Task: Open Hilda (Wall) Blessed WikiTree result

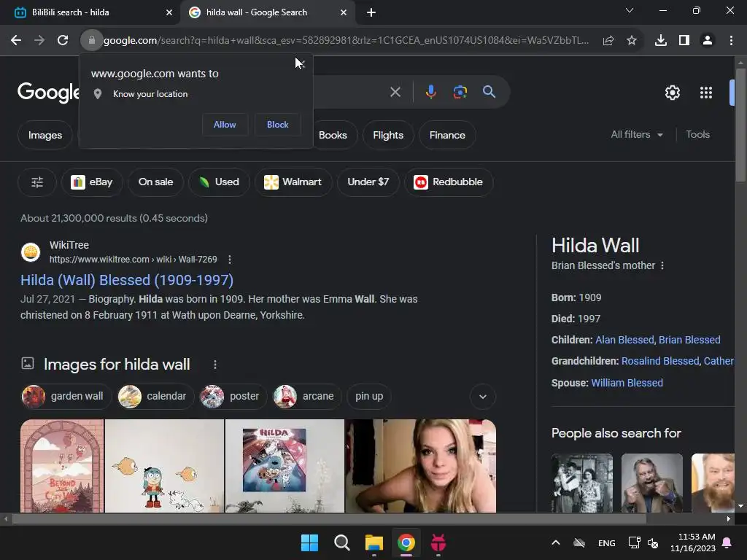Action: point(127,280)
